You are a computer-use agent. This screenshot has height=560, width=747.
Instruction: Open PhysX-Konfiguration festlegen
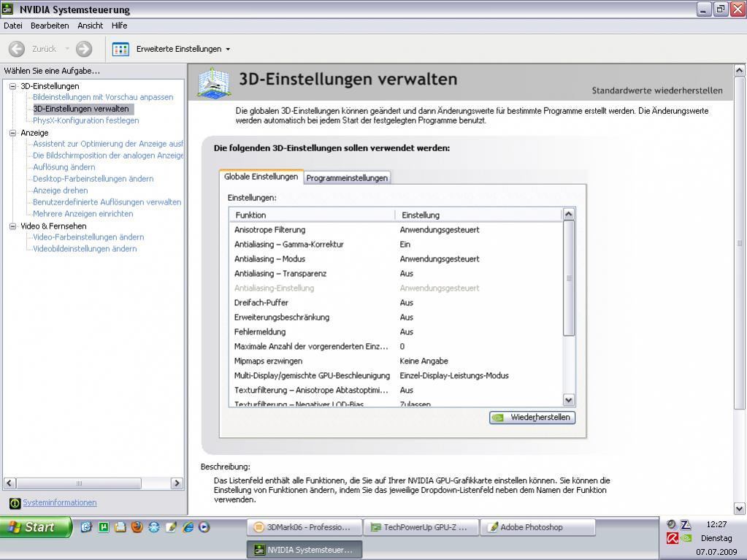point(85,120)
